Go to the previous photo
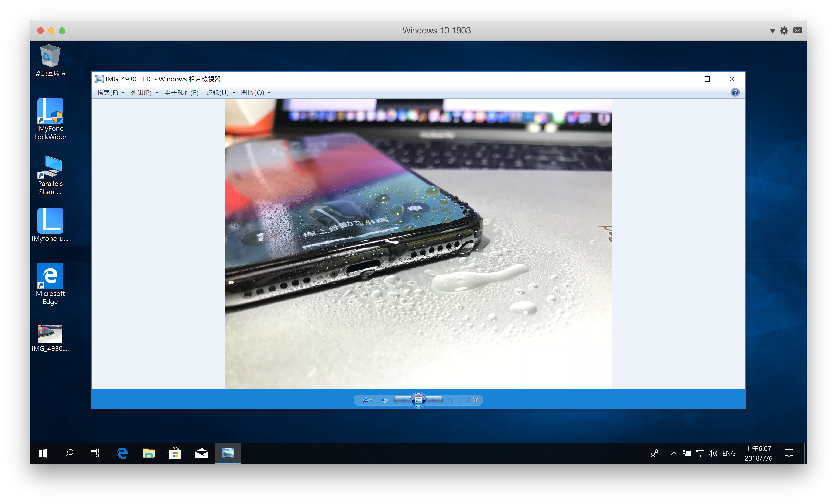 coord(403,400)
